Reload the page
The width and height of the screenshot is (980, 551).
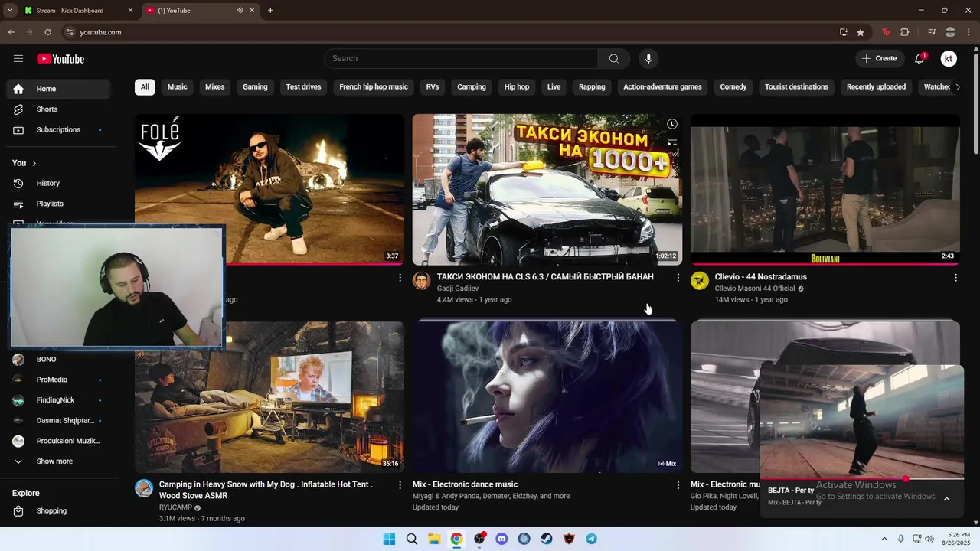point(47,32)
